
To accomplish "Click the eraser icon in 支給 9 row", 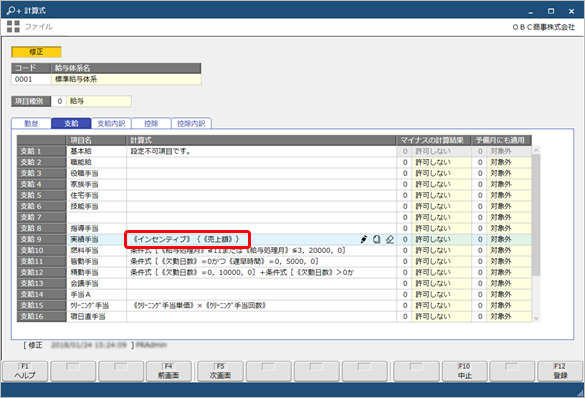I will pyautogui.click(x=390, y=239).
